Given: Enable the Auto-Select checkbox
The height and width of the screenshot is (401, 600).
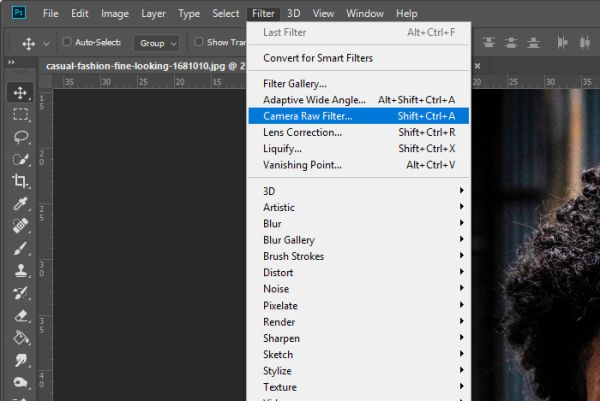Looking at the screenshot, I should (x=67, y=42).
